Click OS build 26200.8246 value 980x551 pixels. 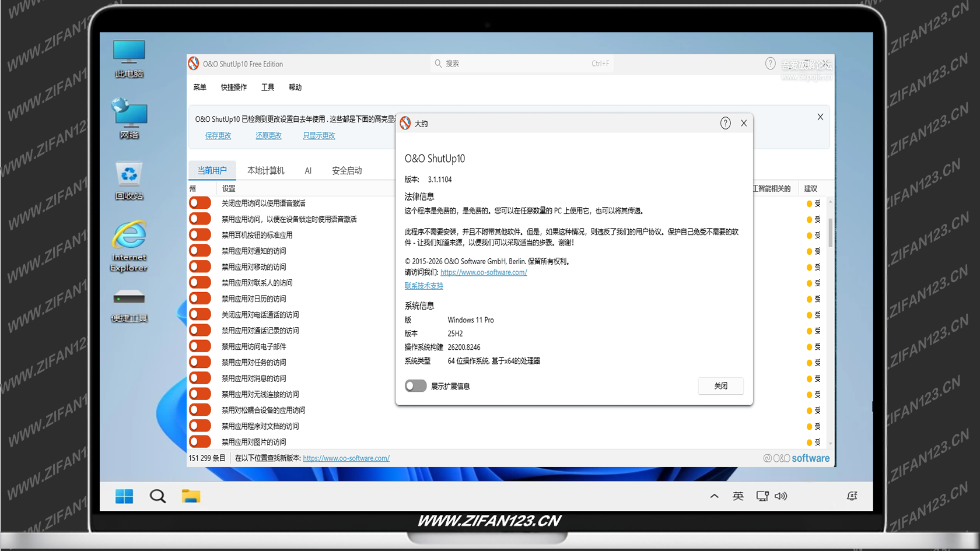(x=464, y=347)
